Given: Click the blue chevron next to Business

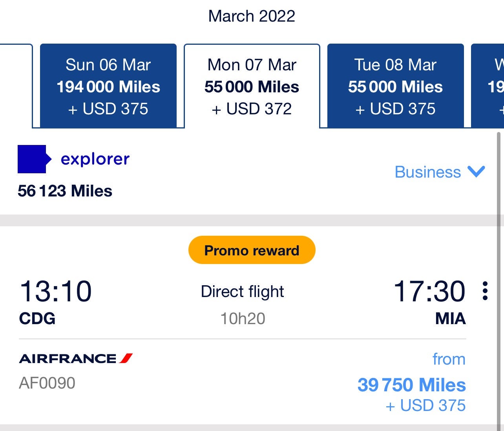Looking at the screenshot, I should tap(476, 172).
